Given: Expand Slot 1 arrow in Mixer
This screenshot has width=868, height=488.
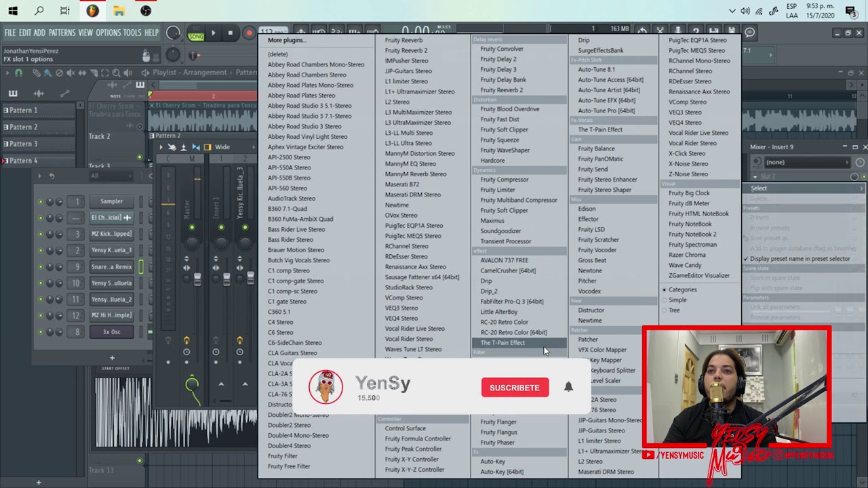Looking at the screenshot, I should (755, 177).
